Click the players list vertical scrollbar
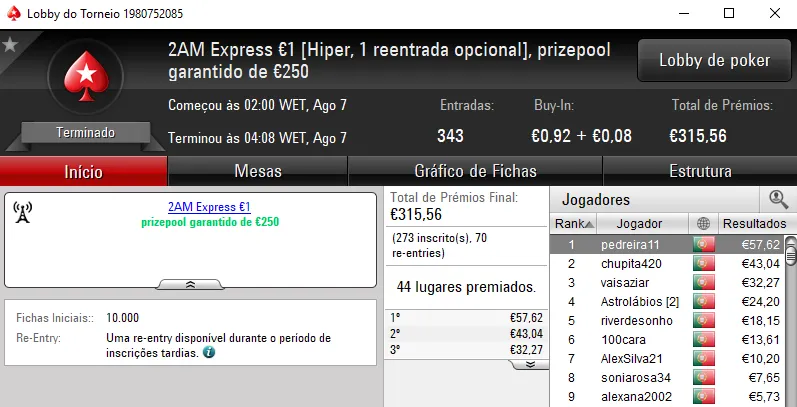Viewport: 797px width, 407px height. click(x=790, y=320)
